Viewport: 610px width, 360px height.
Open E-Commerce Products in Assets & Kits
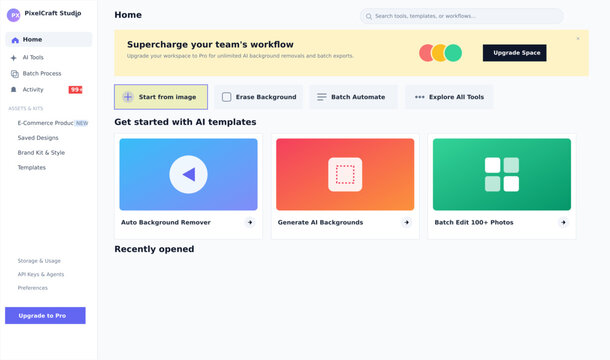pos(46,123)
